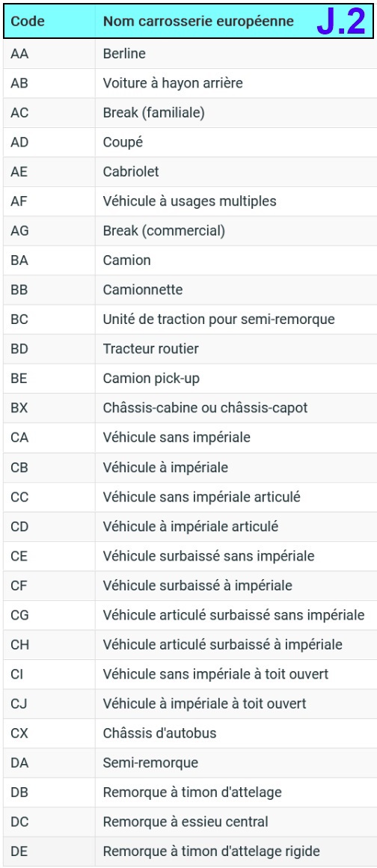Select the Châssis d'autobus row
Screen dimensions: 377x868
(188, 733)
